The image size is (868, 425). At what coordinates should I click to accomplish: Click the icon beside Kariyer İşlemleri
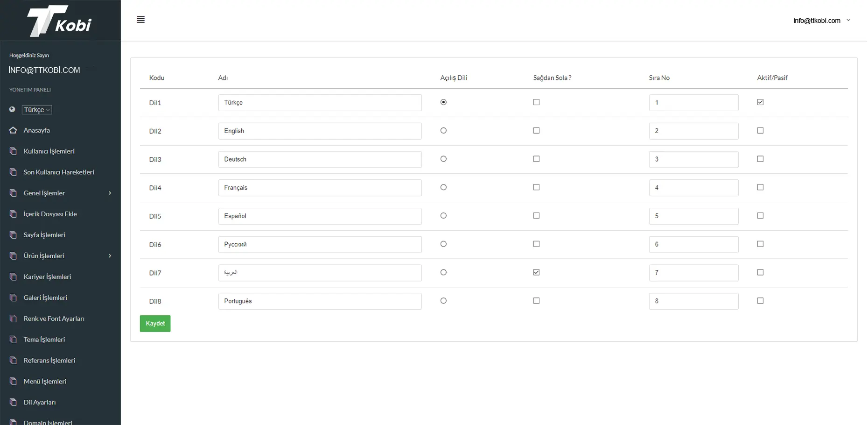click(x=13, y=277)
